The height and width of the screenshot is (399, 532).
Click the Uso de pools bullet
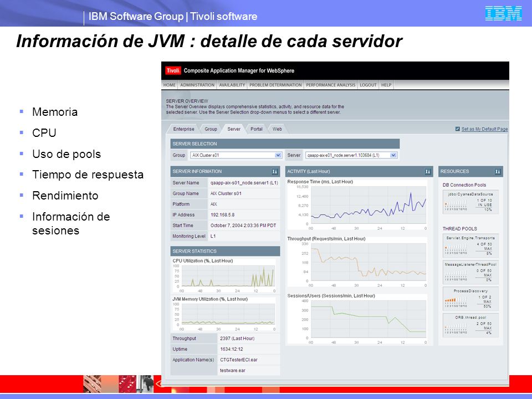coord(66,154)
